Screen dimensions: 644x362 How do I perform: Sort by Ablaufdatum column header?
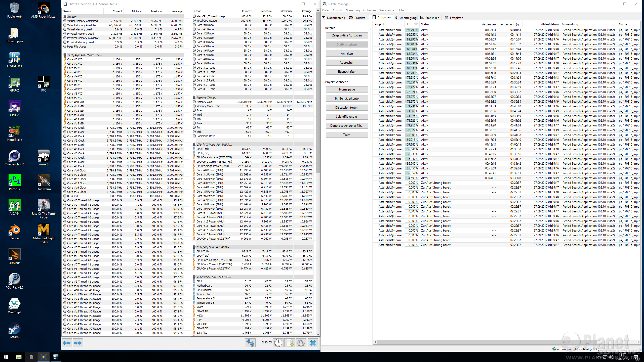point(541,24)
